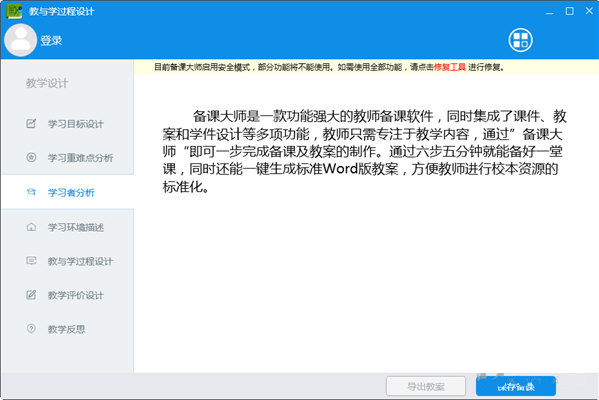Click the 学习目标设计 edit icon
The height and width of the screenshot is (400, 599).
(x=31, y=123)
